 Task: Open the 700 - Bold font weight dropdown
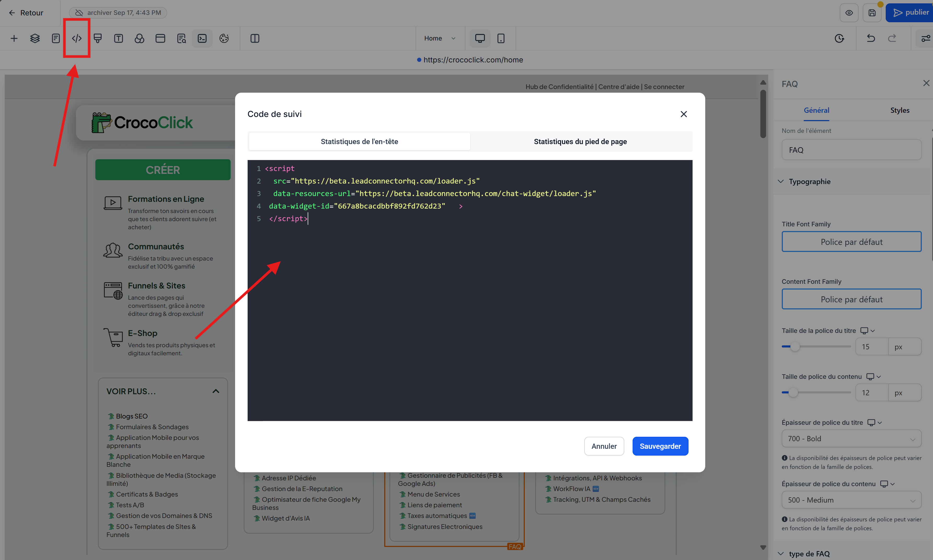(x=852, y=439)
